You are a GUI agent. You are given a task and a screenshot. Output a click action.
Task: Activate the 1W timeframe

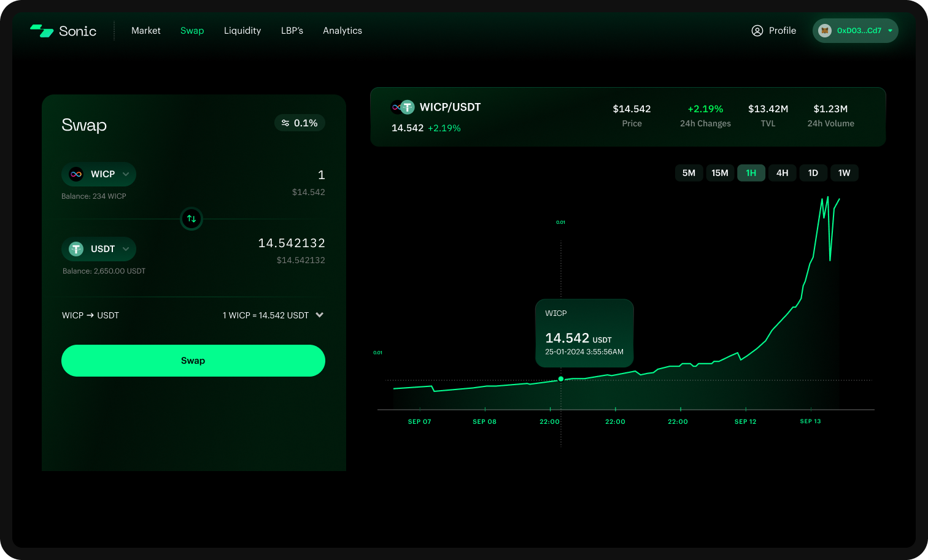click(845, 172)
